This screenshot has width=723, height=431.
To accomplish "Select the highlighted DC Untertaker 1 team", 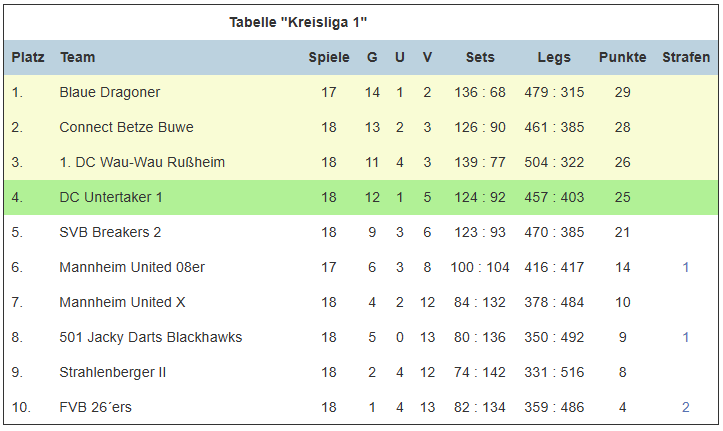I will pyautogui.click(x=111, y=197).
